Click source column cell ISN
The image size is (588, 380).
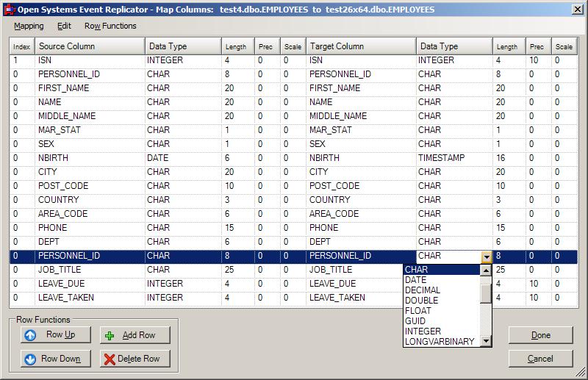pos(90,60)
